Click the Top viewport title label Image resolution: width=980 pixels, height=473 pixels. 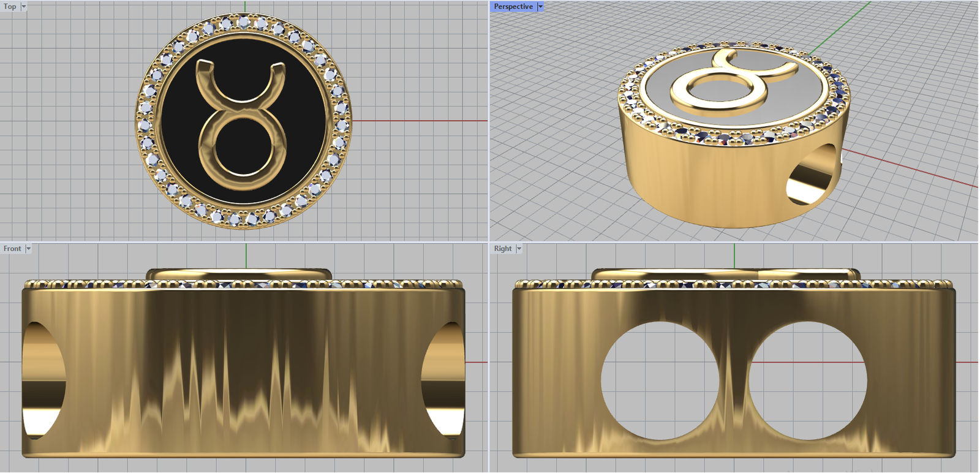pos(10,7)
